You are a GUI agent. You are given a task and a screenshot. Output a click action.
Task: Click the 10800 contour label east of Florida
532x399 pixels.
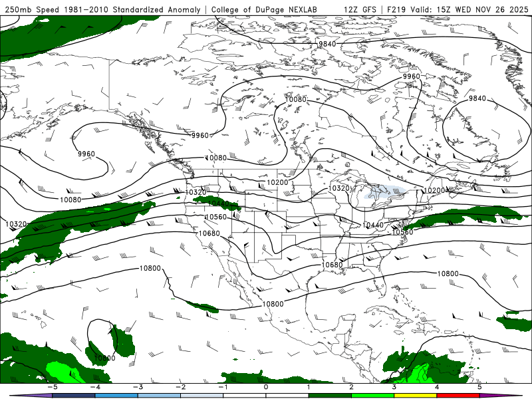tap(448, 273)
